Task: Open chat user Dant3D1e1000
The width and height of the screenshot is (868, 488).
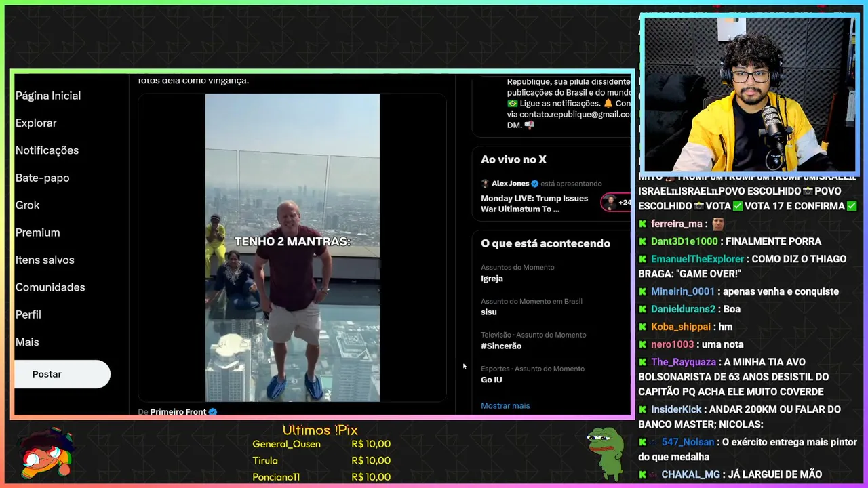Action: click(x=684, y=241)
